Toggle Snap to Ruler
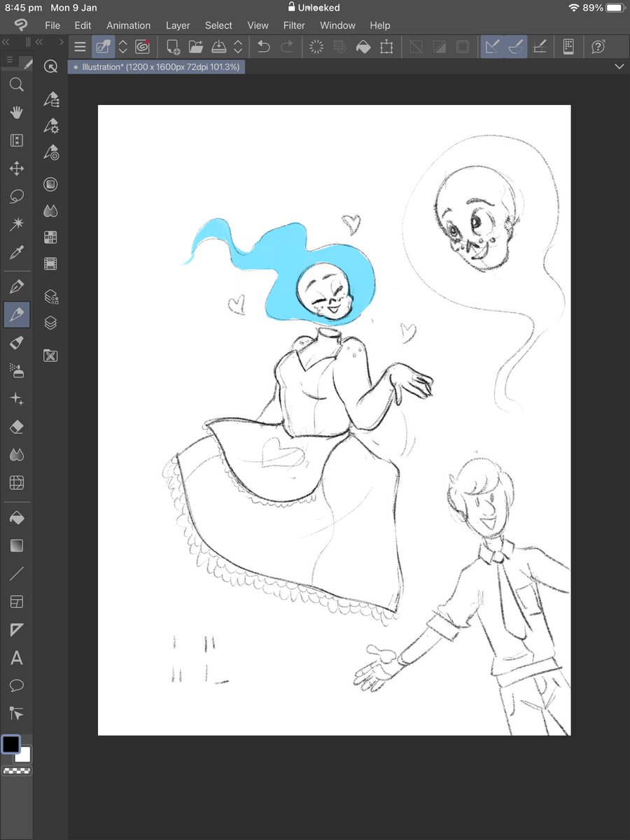 (x=492, y=48)
